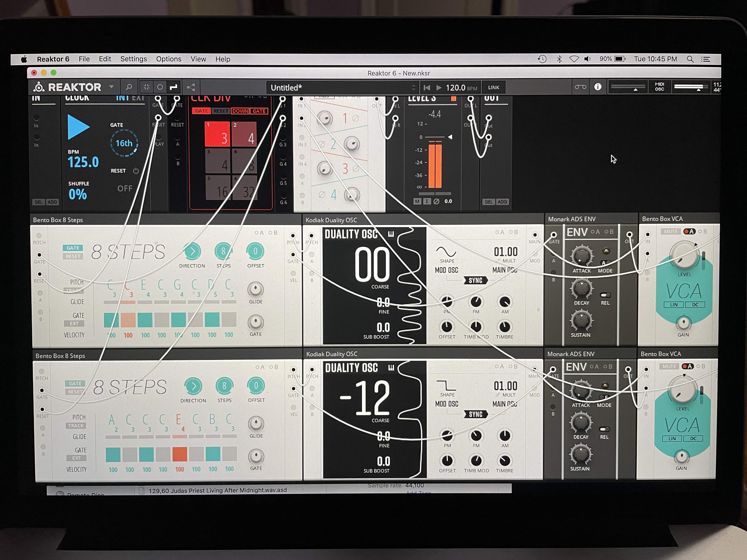Click keyboard icon on Duality OSC showing -12

click(391, 368)
